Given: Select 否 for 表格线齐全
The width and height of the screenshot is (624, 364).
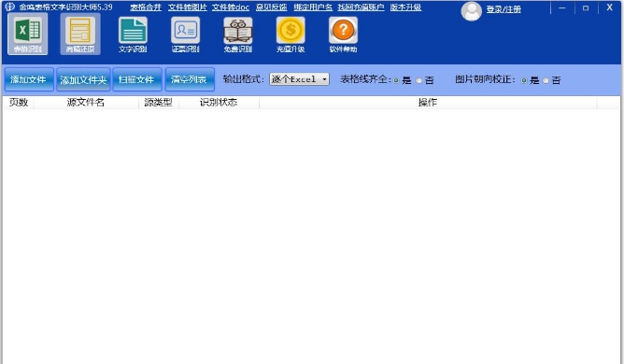Looking at the screenshot, I should pos(418,80).
